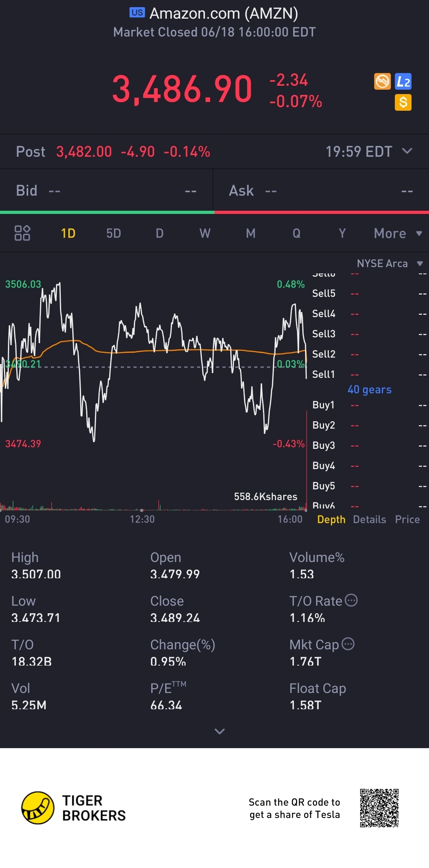Tap the Tesla share QR code
429x868 pixels.
tap(379, 808)
